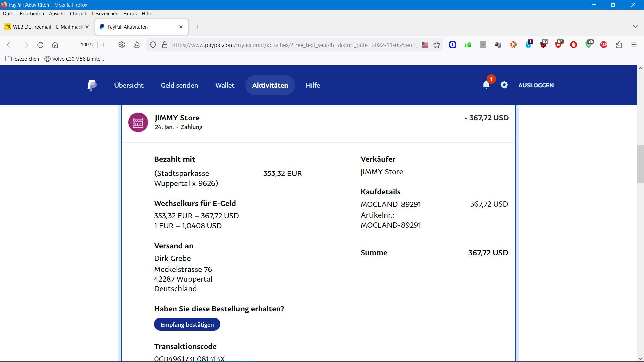Open the Datei menu
Viewport: 644px width, 362px height.
tap(9, 14)
